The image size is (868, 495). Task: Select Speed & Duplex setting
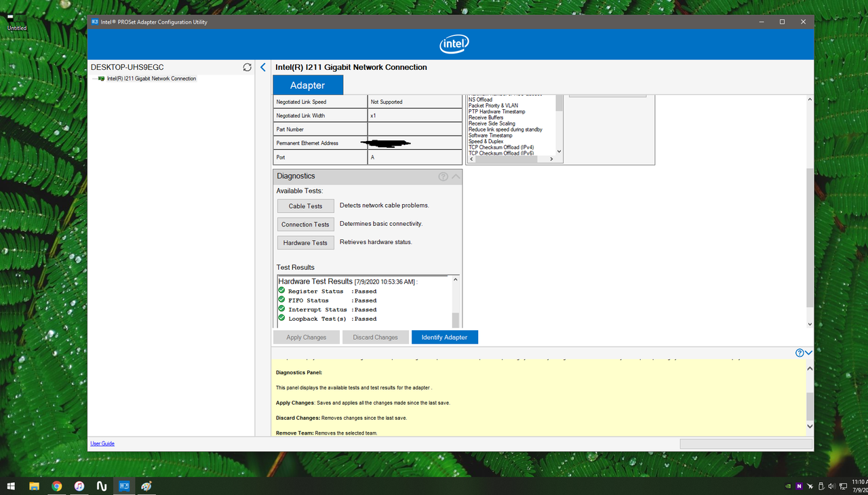486,142
